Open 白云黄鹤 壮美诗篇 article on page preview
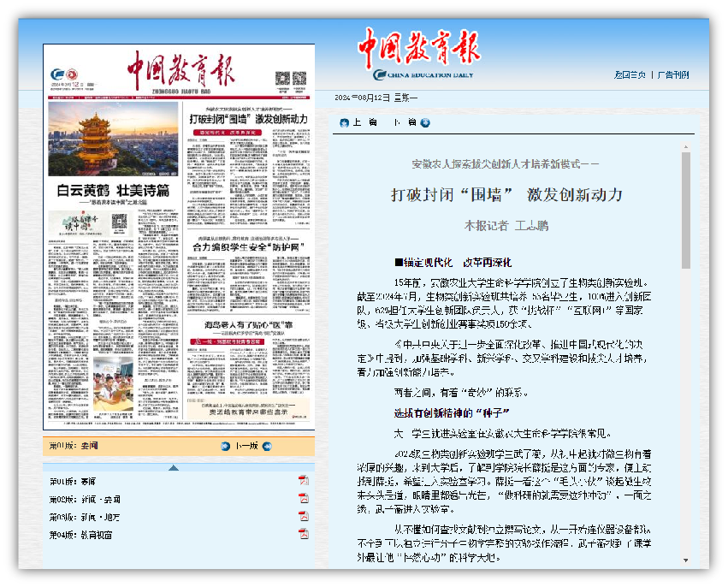The height and width of the screenshot is (587, 728). click(x=113, y=190)
